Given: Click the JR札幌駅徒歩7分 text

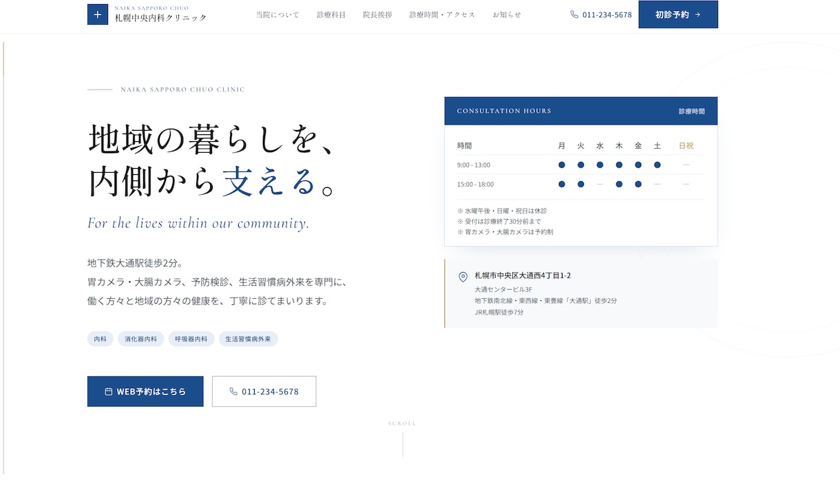Looking at the screenshot, I should click(x=499, y=313).
